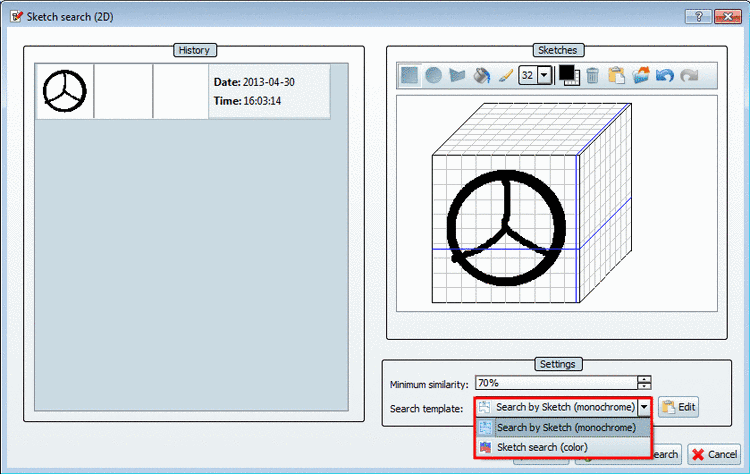
Task: Click the trash icon to clear sketch
Action: [592, 75]
